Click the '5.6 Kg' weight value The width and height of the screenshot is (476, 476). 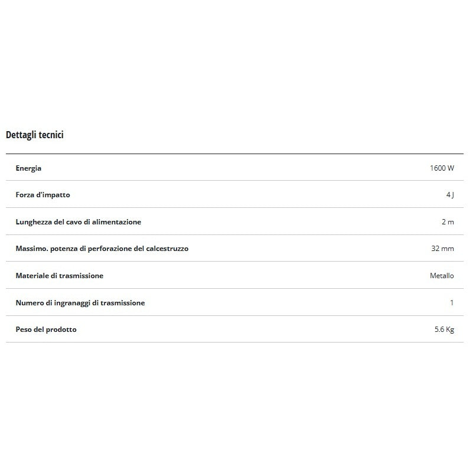444,330
